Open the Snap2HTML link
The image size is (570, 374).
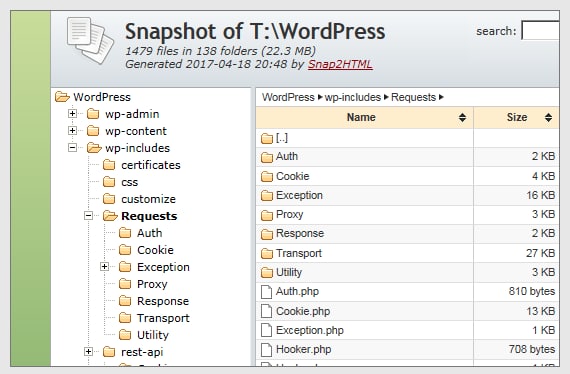point(340,64)
